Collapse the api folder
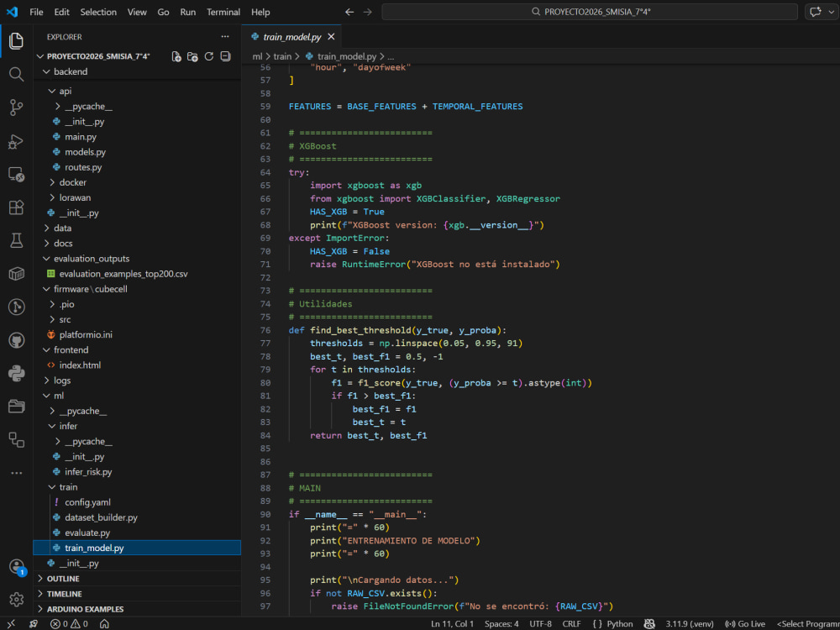 (x=137, y=91)
